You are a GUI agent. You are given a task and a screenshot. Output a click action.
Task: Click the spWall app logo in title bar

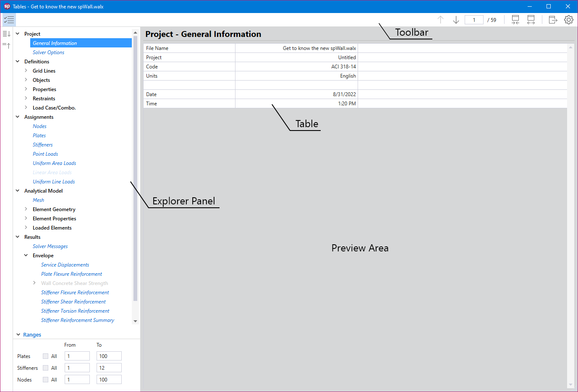(7, 6)
